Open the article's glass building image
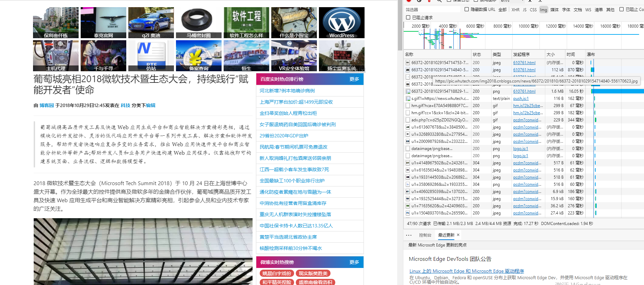 point(143,252)
